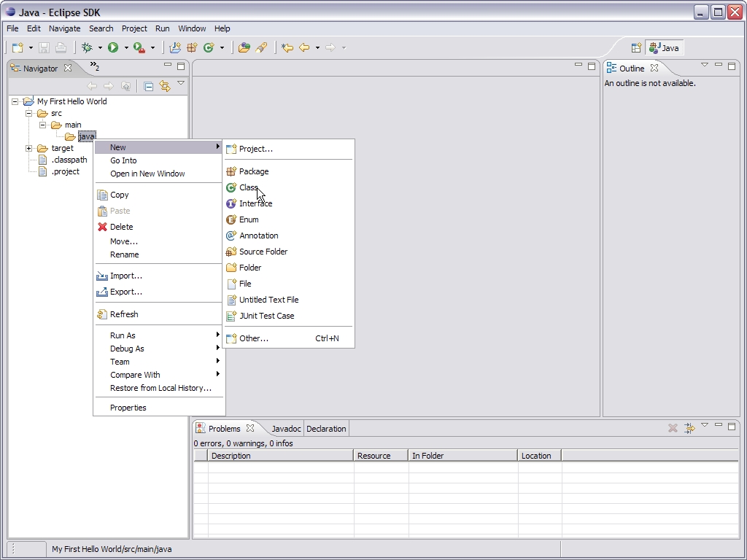The image size is (747, 560).
Task: Click Properties in the context menu
Action: 159,408
